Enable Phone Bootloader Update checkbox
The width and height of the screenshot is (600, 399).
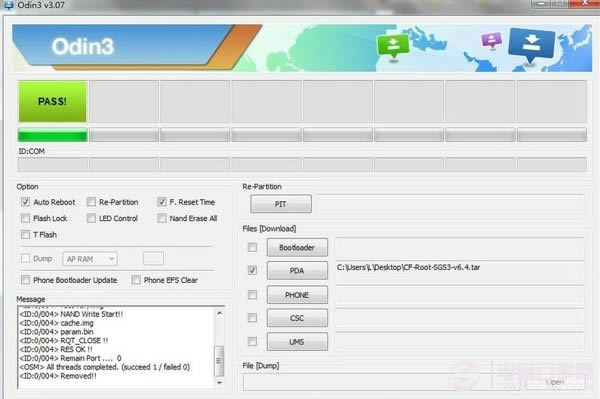pos(25,280)
